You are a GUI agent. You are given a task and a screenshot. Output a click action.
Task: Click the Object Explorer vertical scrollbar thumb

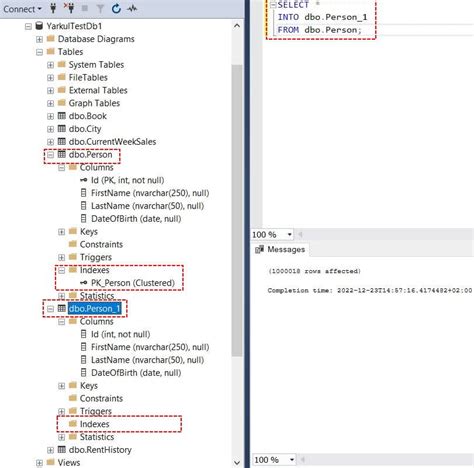237,211
